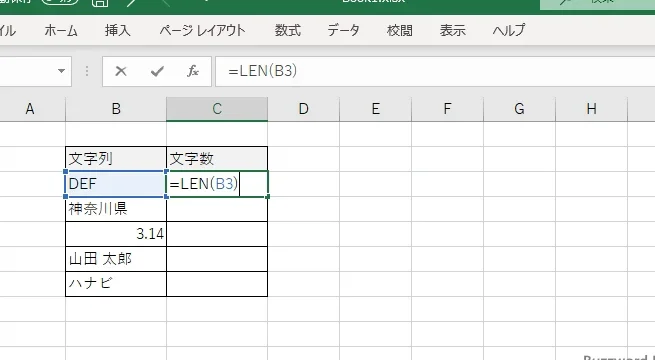Open the ホーム ribbon tab

[x=61, y=30]
